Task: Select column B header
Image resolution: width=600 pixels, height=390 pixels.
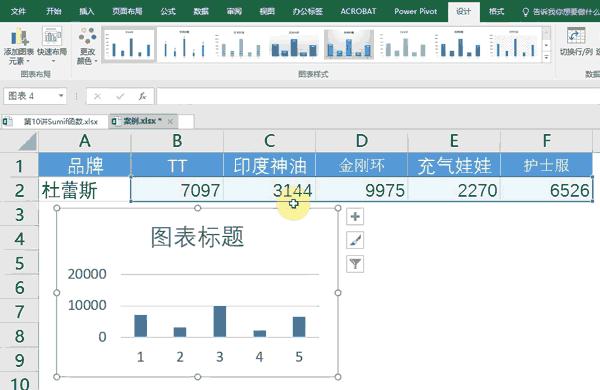Action: point(177,141)
